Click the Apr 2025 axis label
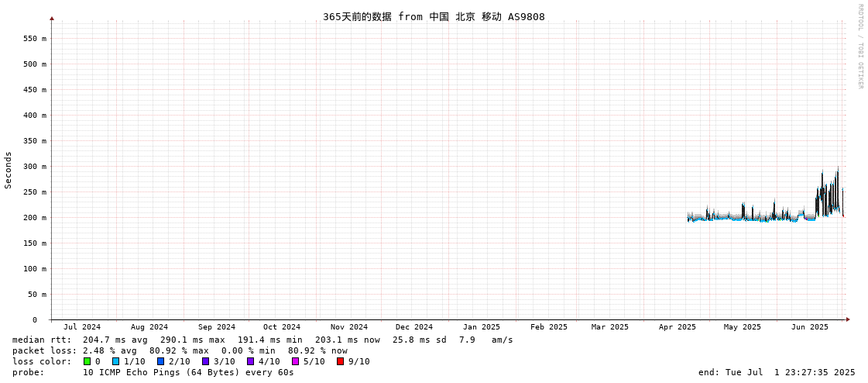Screen dimensions: 868x383 [677, 327]
